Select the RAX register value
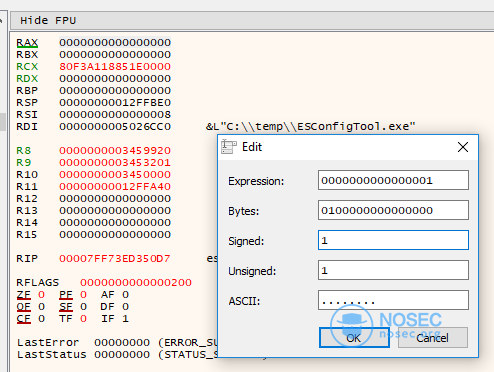This screenshot has width=494, height=372. pos(115,43)
